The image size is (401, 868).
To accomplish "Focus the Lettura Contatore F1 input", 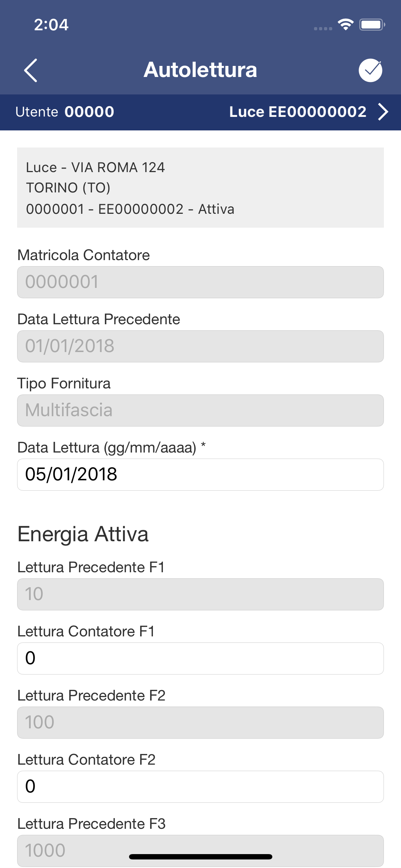I will point(200,658).
